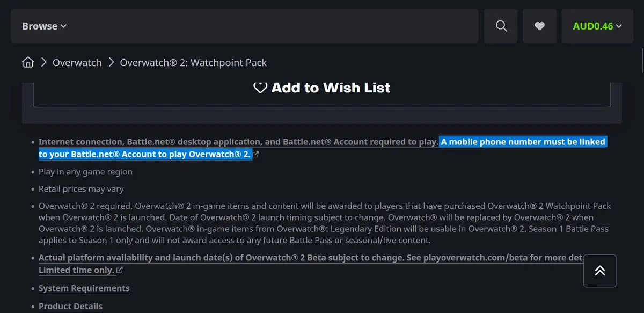Click the heart outline beside Add to Wish List

point(260,88)
